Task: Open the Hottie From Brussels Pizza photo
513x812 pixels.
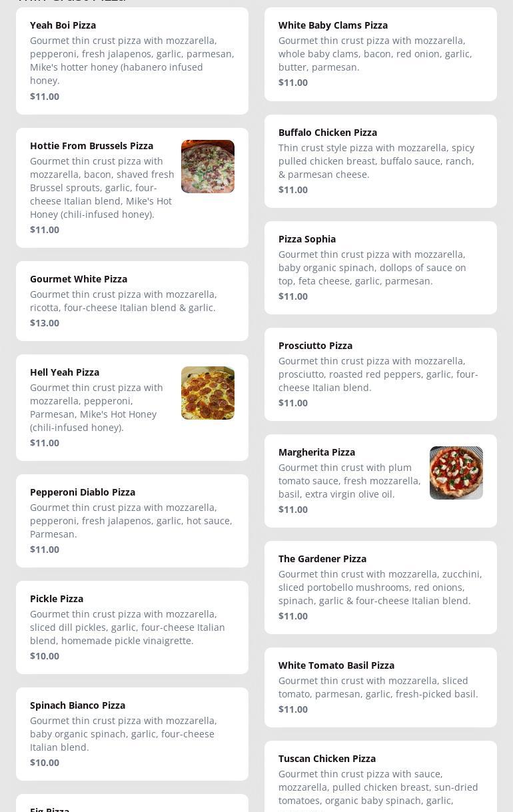Action: (x=207, y=167)
